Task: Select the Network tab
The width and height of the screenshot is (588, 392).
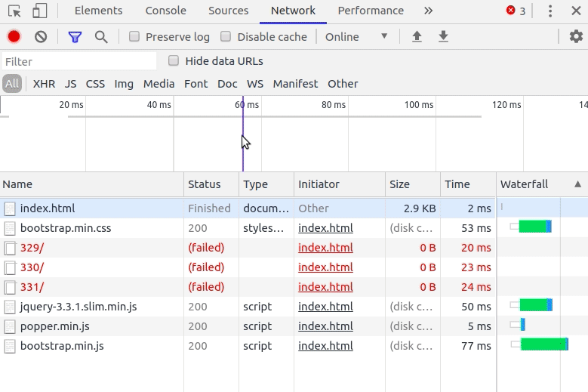Action: 293,11
